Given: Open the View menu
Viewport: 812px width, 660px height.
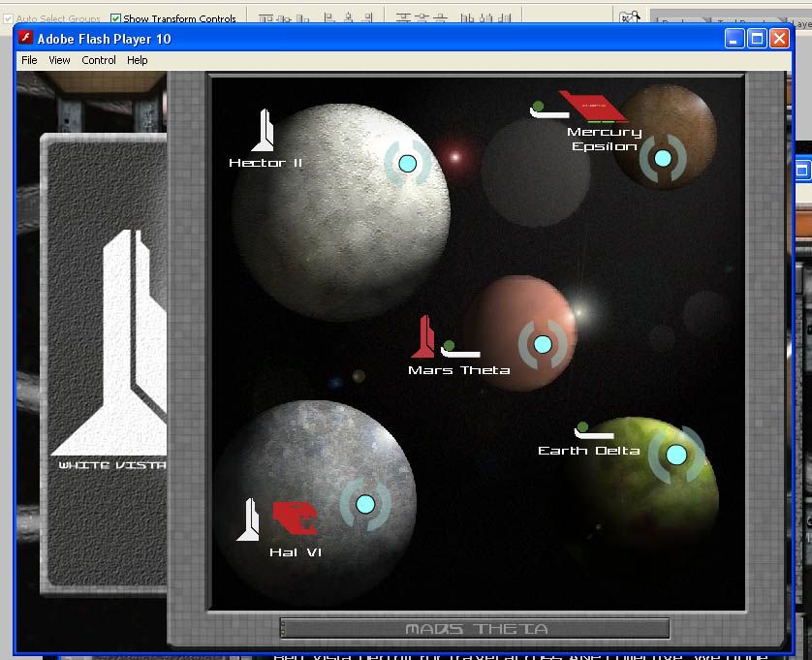Looking at the screenshot, I should point(59,60).
